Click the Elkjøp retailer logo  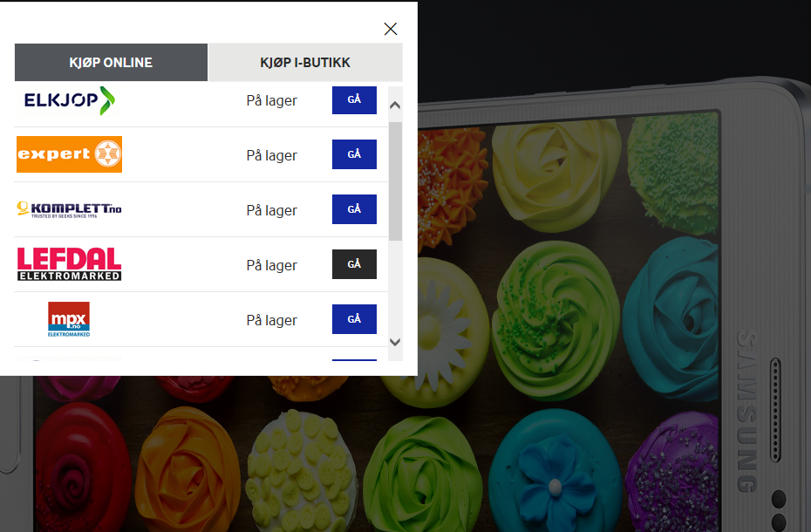point(70,100)
